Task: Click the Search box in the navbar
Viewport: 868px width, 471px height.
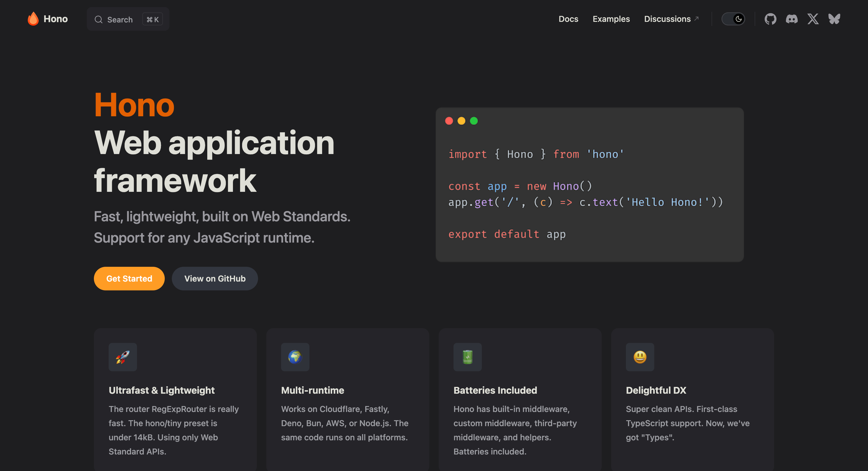Action: click(x=128, y=19)
